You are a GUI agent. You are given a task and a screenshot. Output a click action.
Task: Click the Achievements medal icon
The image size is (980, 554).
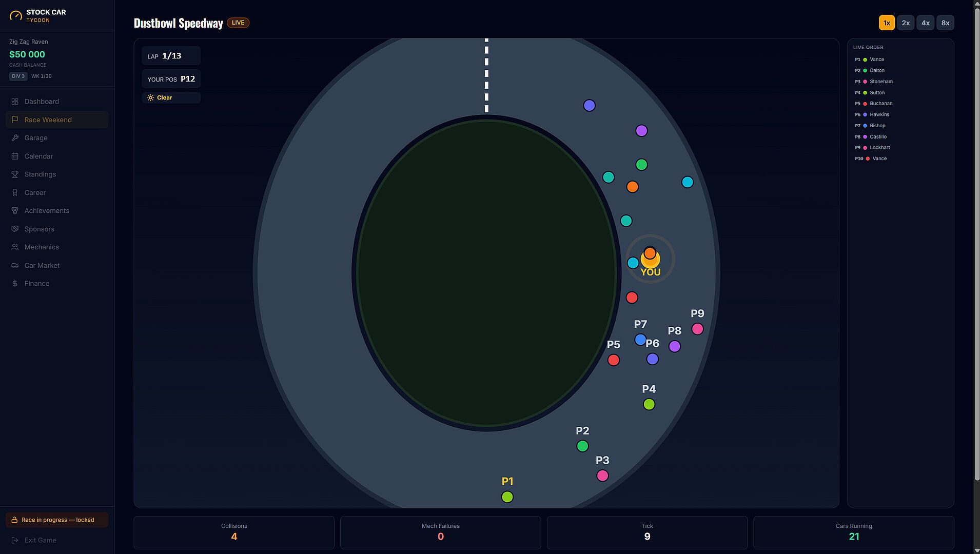(x=15, y=211)
